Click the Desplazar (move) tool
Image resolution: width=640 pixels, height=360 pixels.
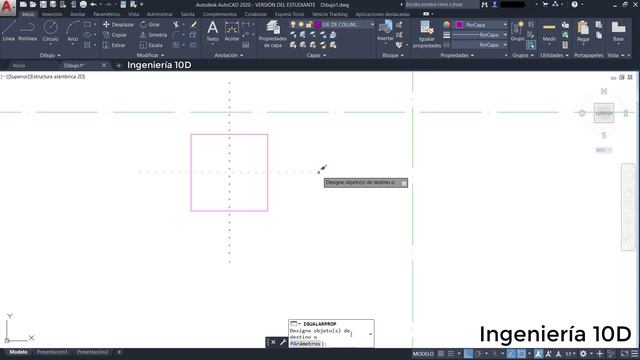pos(118,24)
